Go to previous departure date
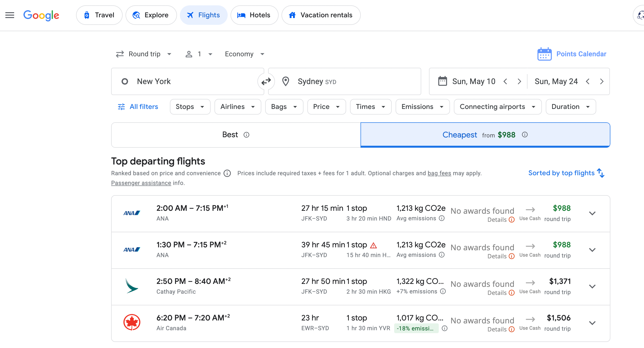The width and height of the screenshot is (644, 348). pos(505,81)
